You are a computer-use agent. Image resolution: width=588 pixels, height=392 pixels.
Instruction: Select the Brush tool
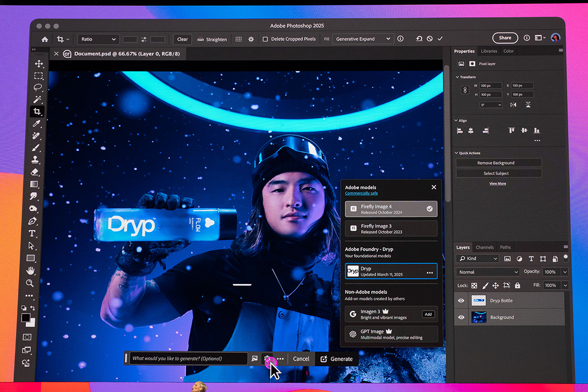36,148
